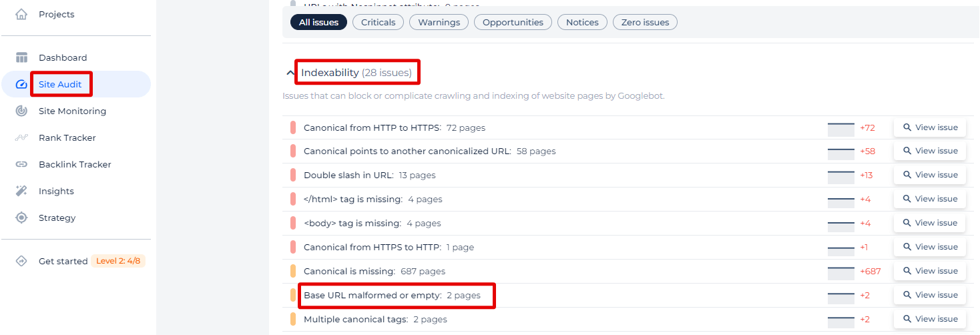Navigate to Rank Tracker

tap(67, 137)
